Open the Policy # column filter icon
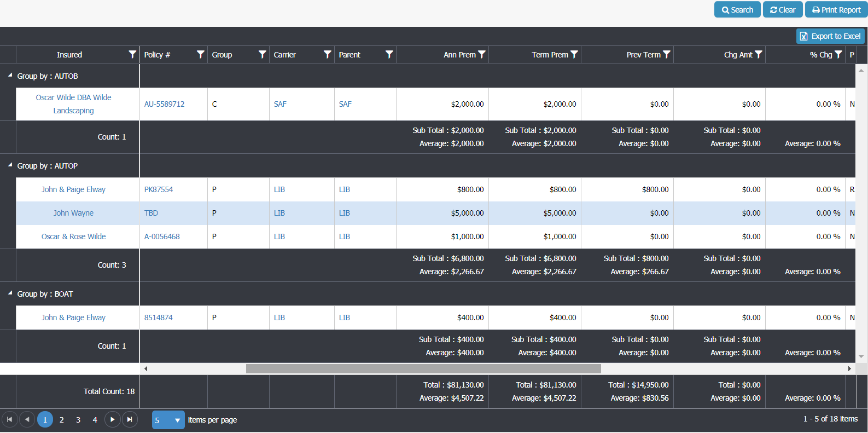Viewport: 868px width, 433px height. (x=201, y=54)
